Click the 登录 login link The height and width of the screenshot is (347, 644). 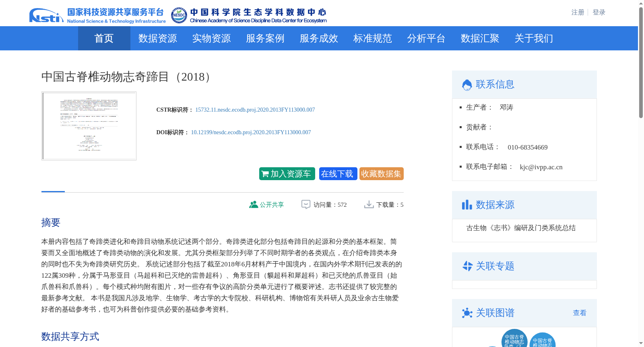pyautogui.click(x=599, y=12)
